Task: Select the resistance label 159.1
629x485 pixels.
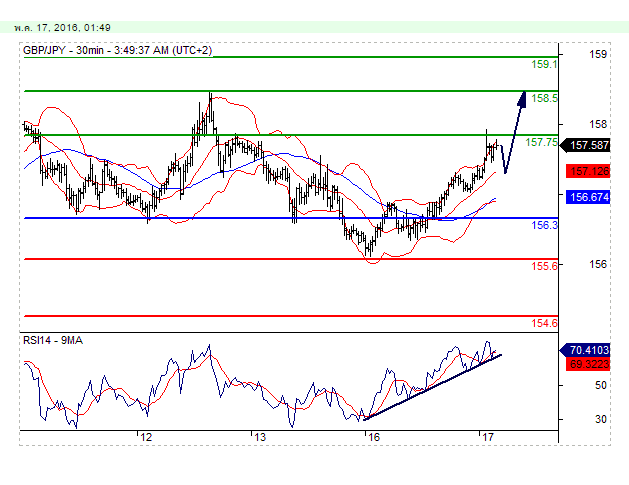Action: click(544, 64)
